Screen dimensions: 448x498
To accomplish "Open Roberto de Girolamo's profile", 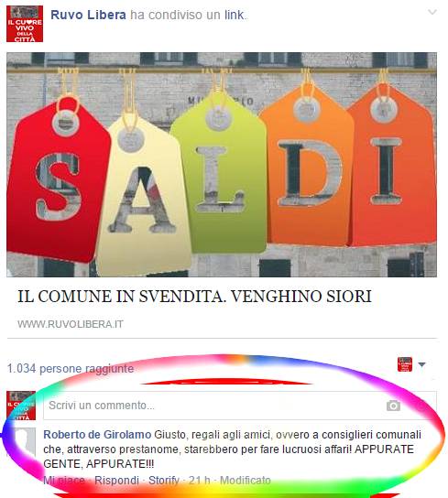I will click(x=97, y=435).
